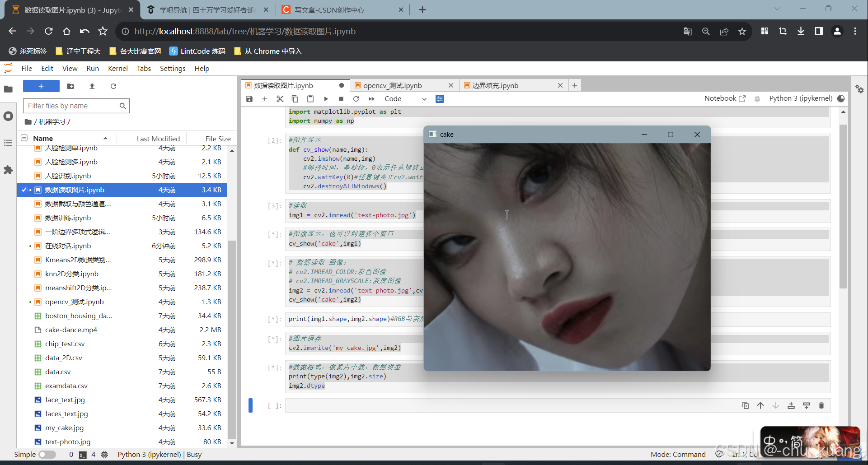Screen dimensions: 868x465
Task: Toggle Simple interface mode
Action: 47,454
